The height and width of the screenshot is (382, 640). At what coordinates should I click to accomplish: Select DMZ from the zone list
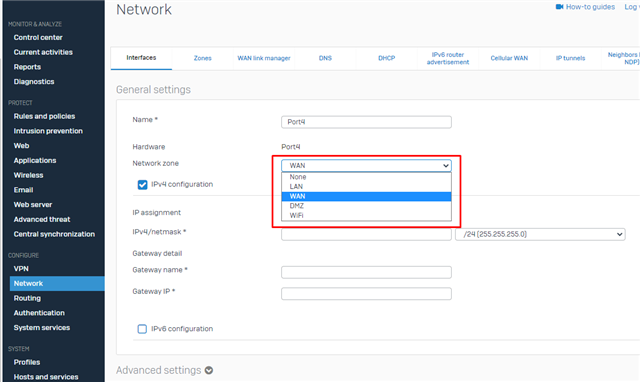[366, 206]
